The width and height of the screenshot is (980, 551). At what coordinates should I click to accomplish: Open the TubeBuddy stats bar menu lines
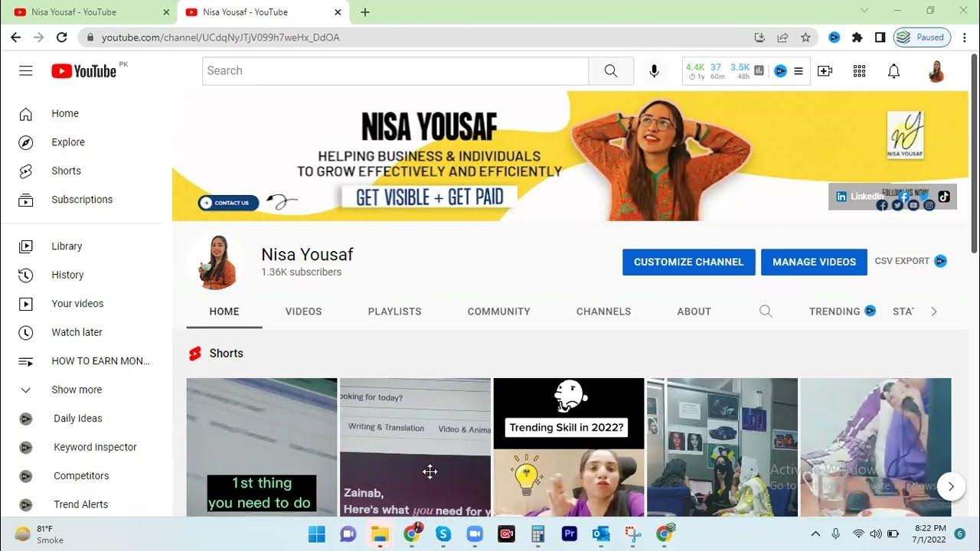[799, 71]
